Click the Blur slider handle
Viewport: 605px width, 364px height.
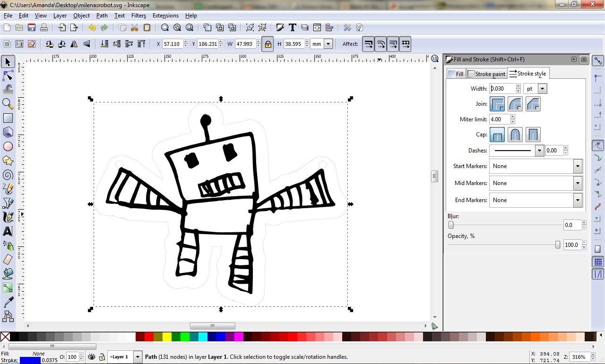[451, 225]
